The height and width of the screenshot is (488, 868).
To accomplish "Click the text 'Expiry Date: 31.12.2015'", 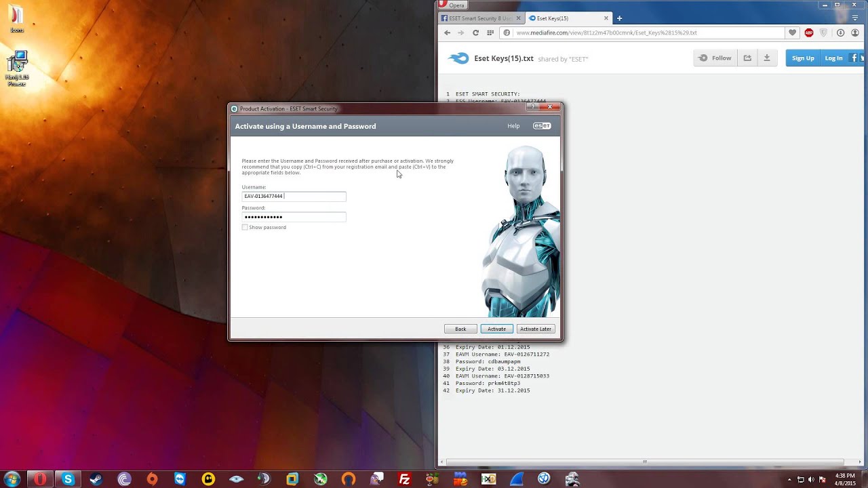I will (493, 390).
